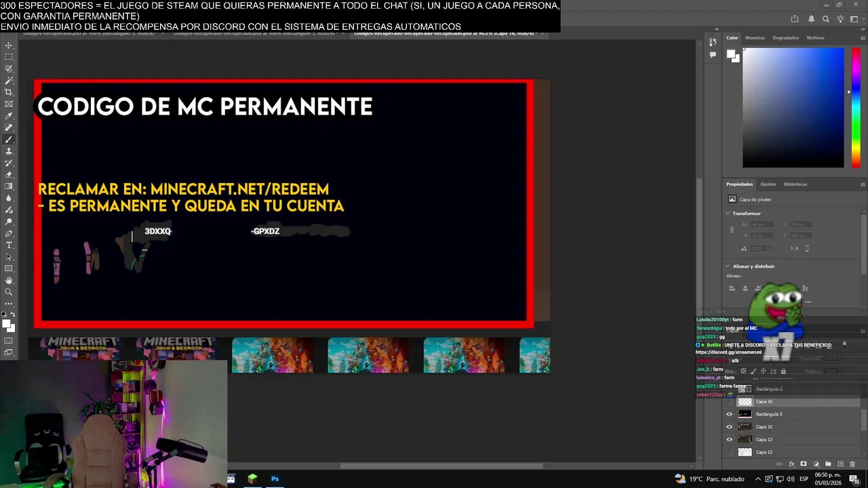Screen dimensions: 868x488
Task: Select the Magic Wand tool
Action: pyautogui.click(x=9, y=81)
